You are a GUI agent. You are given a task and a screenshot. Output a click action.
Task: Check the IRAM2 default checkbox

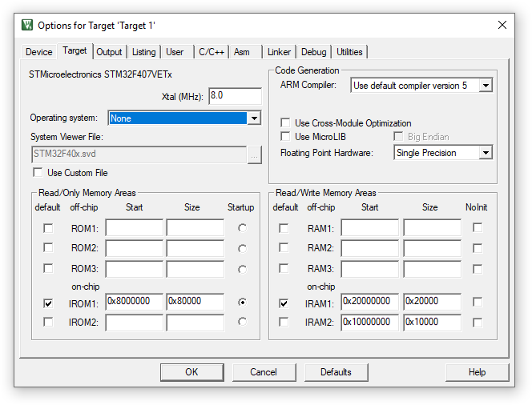[x=284, y=322]
